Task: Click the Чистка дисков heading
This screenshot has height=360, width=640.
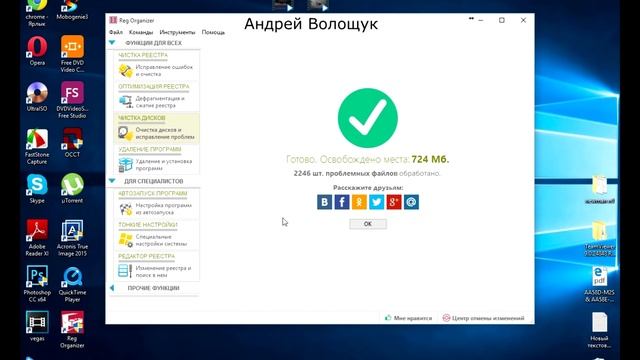Action: (142, 118)
